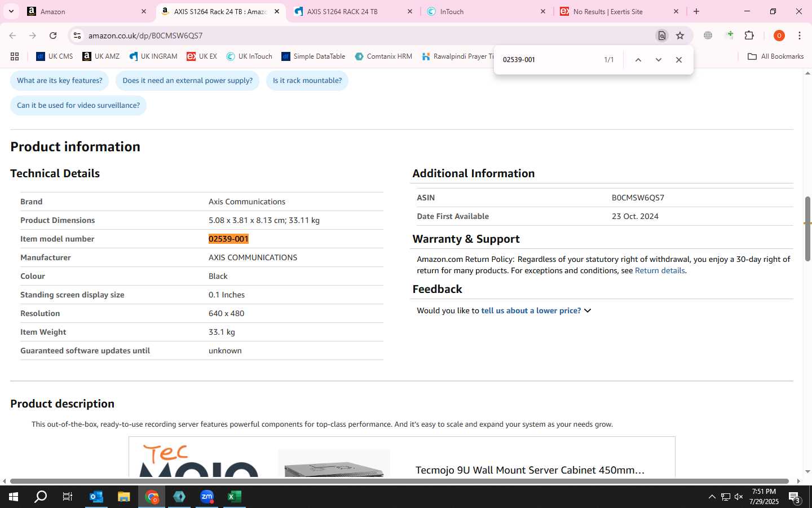The width and height of the screenshot is (812, 508).
Task: Click the vertical page scrollbar thumb
Action: (807, 229)
